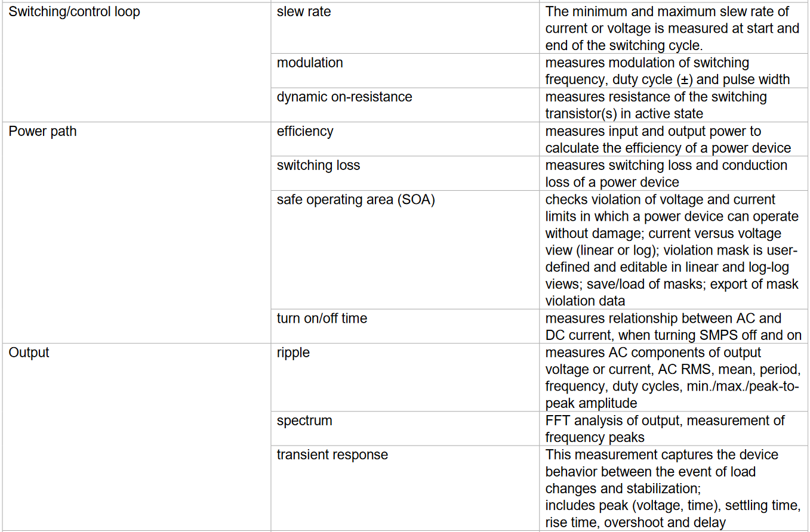Viewport: 810px width, 532px height.
Task: Click the description about AC and DC current
Action: coord(673,327)
